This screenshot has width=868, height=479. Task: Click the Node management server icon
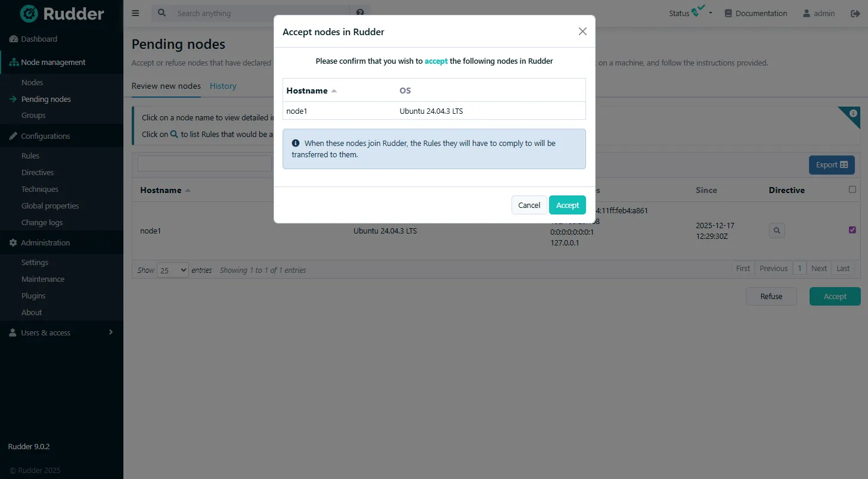13,62
